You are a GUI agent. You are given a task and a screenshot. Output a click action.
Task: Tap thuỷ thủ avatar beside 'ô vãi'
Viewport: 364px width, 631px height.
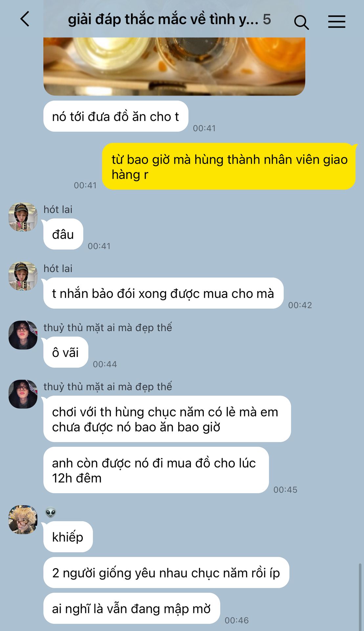23,335
